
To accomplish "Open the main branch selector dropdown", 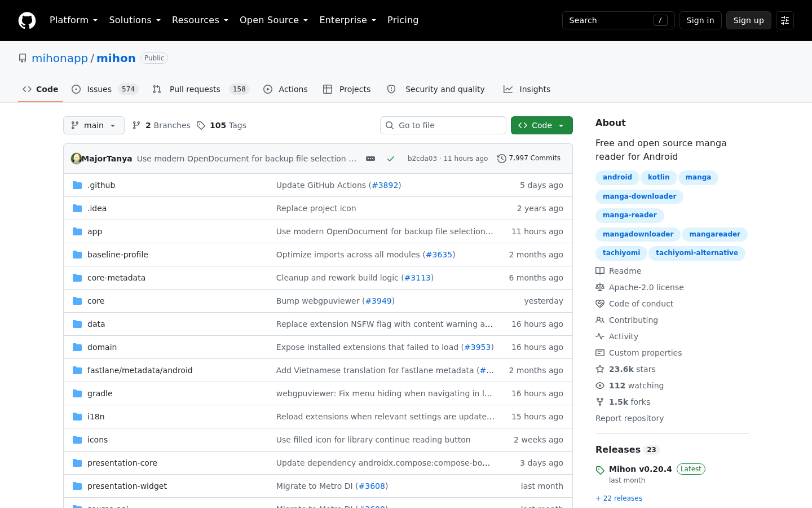I will [94, 125].
